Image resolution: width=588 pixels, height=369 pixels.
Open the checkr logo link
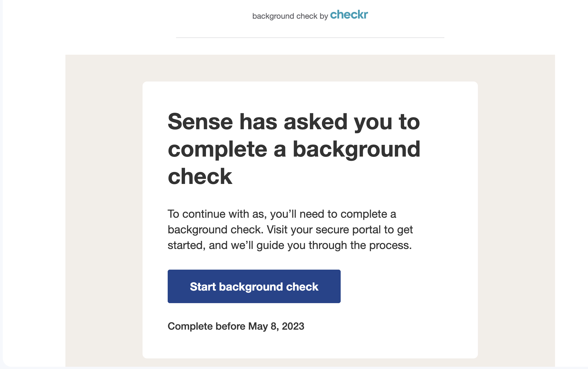point(349,15)
